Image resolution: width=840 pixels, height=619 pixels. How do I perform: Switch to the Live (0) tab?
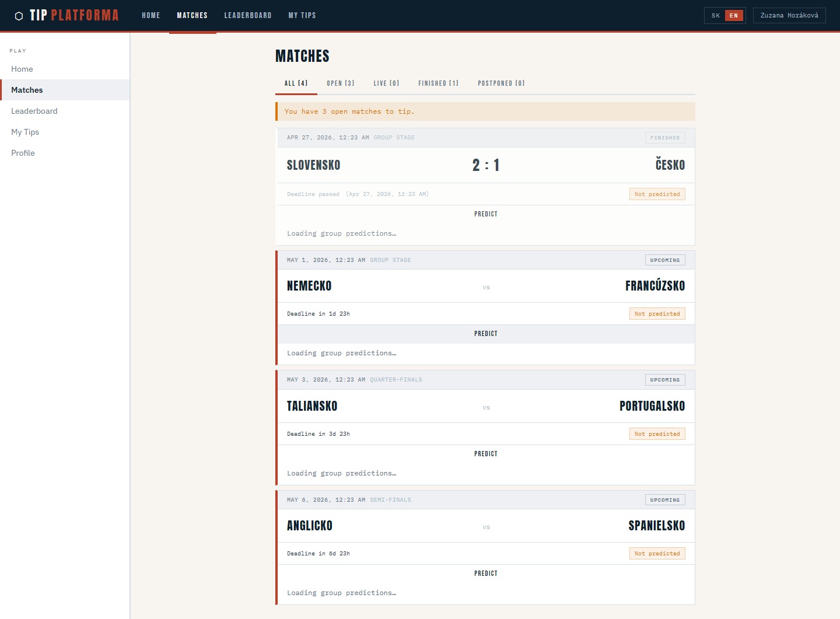(x=386, y=83)
